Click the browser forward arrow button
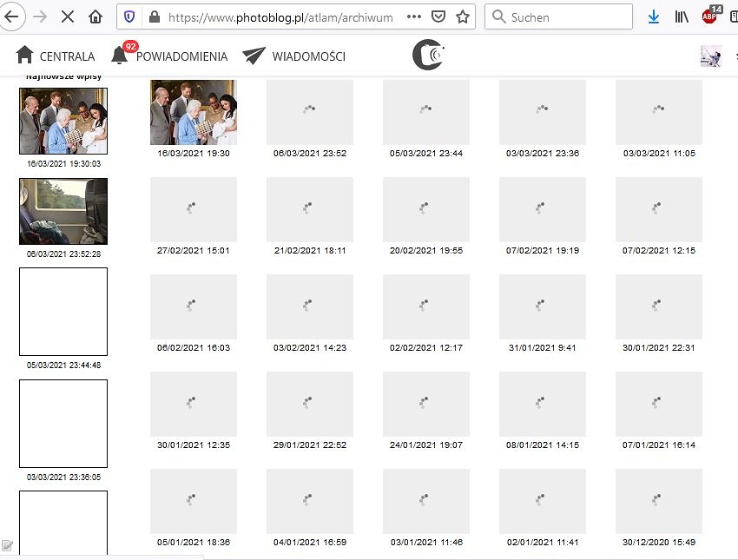This screenshot has height=560, width=738. coord(41,17)
